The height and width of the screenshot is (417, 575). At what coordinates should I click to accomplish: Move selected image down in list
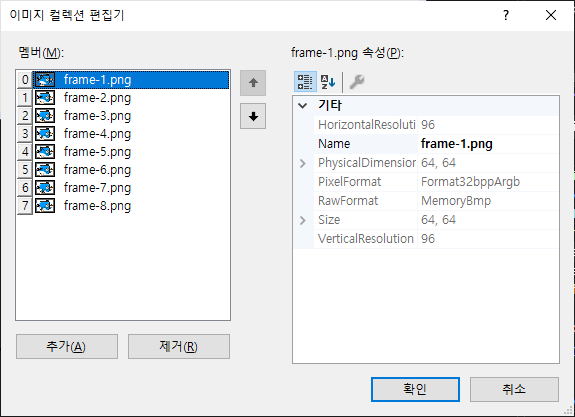pyautogui.click(x=253, y=116)
